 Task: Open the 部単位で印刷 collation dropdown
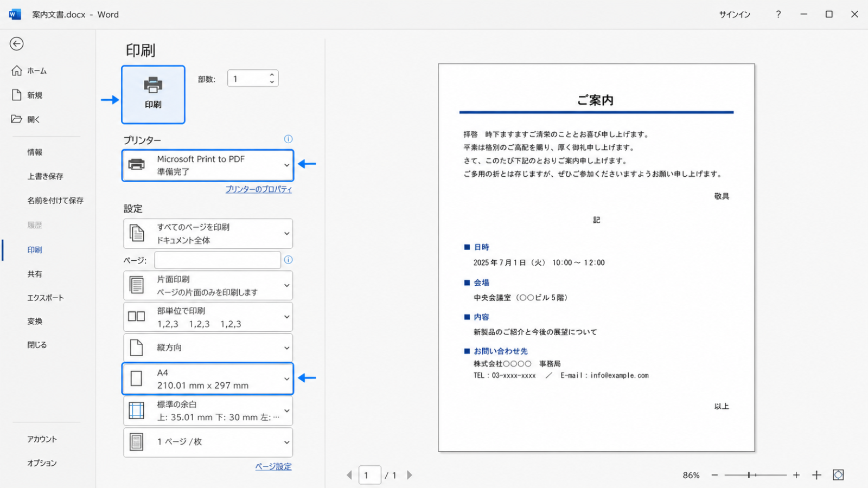pyautogui.click(x=208, y=317)
